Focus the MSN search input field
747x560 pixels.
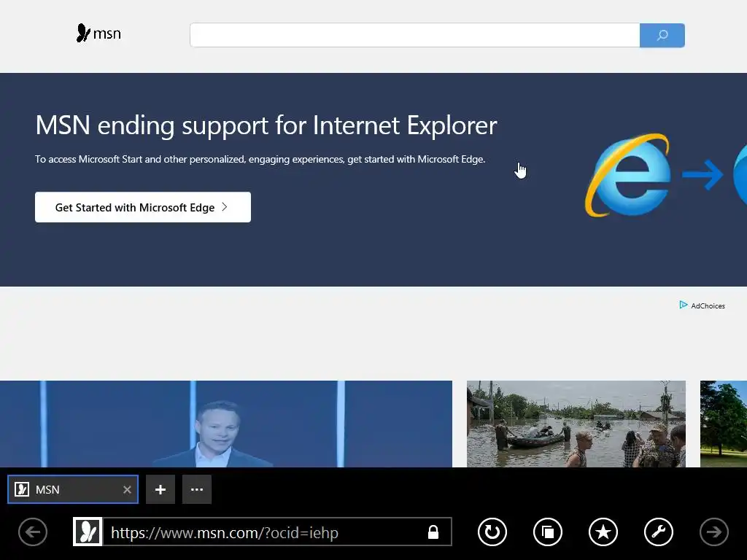[414, 35]
